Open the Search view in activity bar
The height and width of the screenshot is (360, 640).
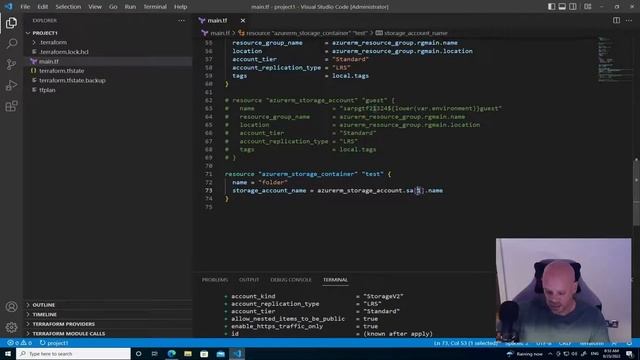[11, 43]
